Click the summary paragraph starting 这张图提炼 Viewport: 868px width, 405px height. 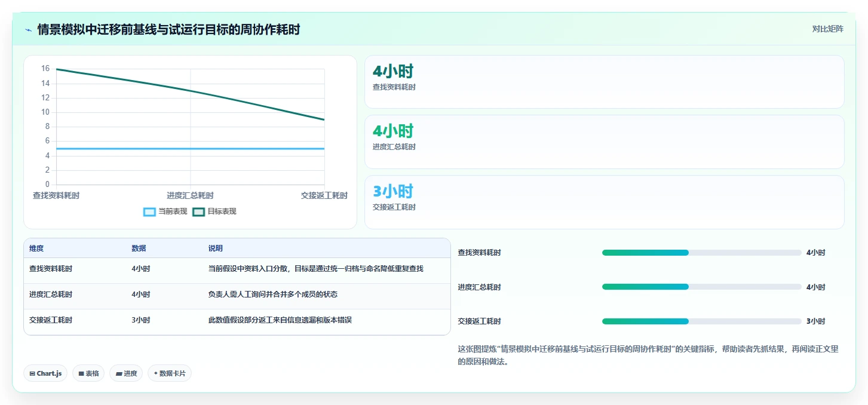click(648, 355)
